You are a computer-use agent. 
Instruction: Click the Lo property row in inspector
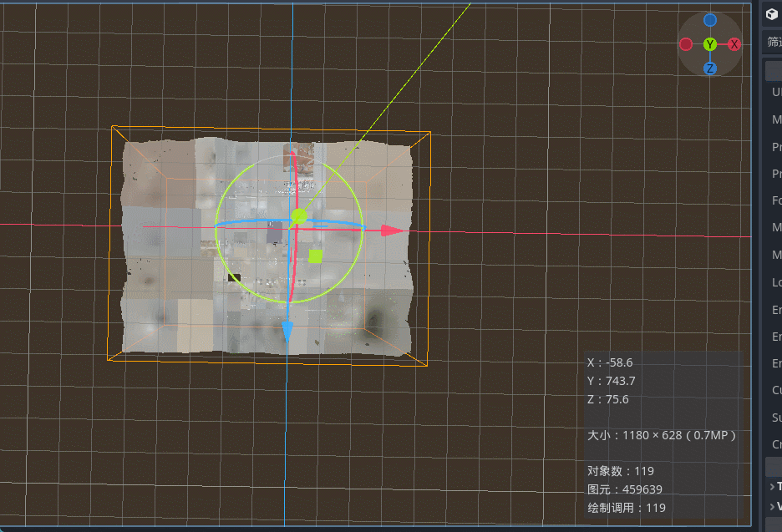[x=776, y=282]
